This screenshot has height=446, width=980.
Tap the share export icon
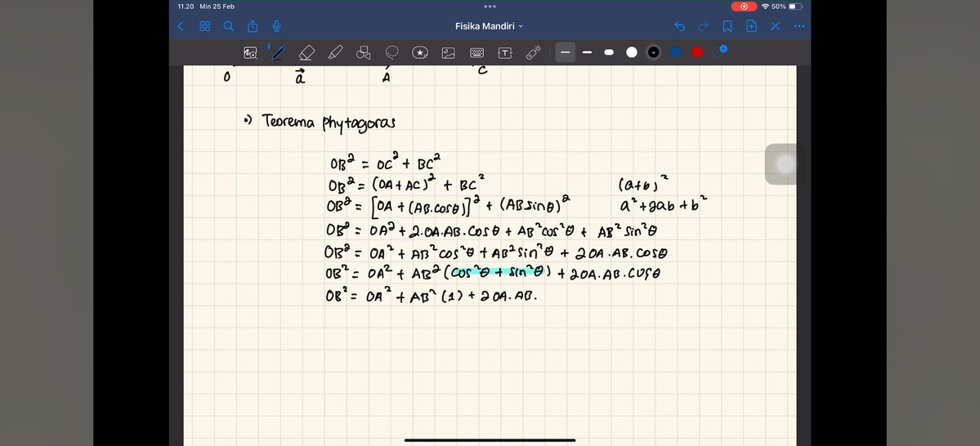253,26
